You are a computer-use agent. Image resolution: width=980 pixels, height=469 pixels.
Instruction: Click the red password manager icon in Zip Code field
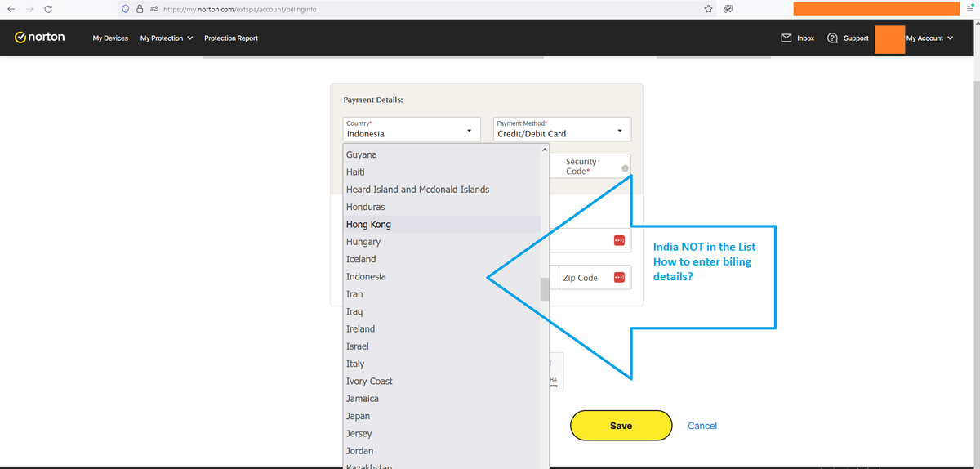coord(619,278)
